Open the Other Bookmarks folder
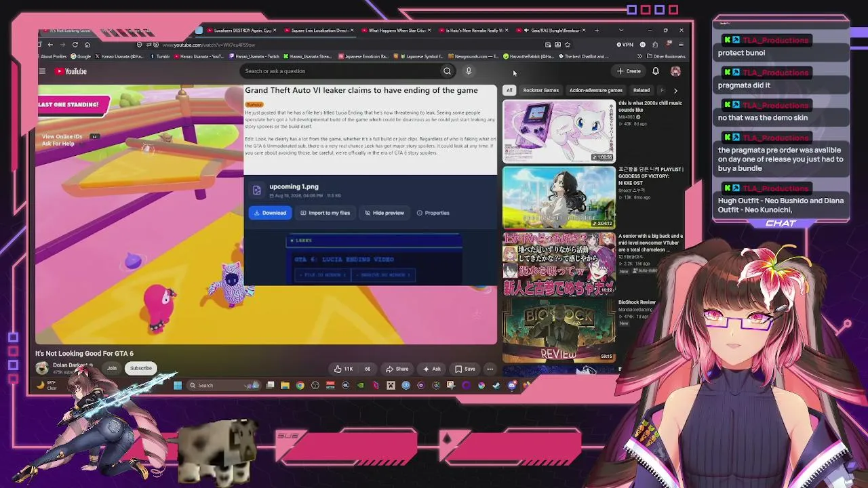 coord(666,56)
